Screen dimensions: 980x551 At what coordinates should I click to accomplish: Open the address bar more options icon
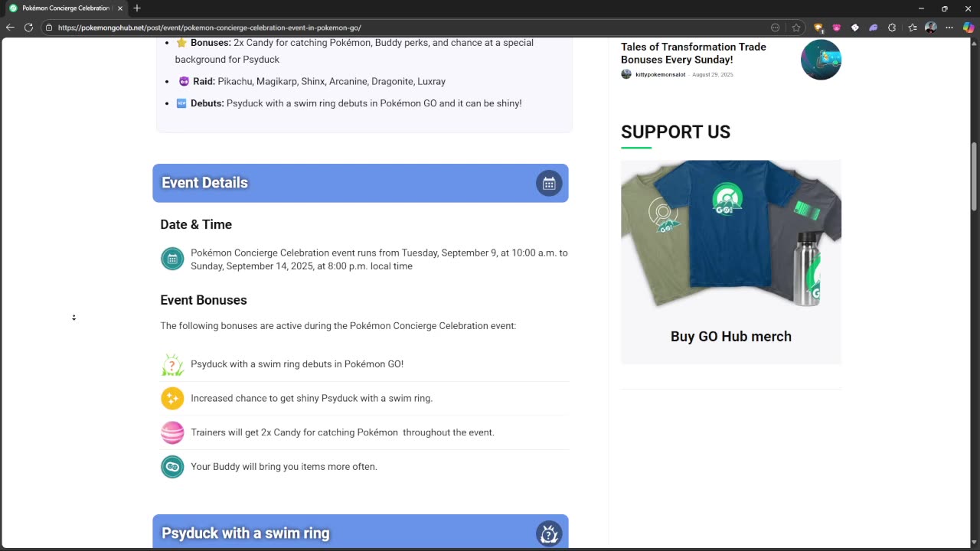tap(775, 28)
